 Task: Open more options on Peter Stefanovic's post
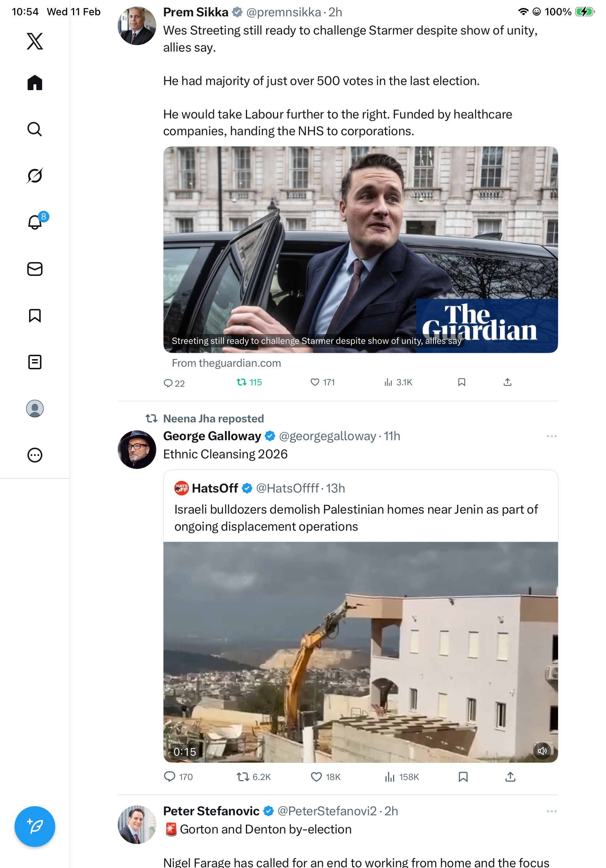tap(551, 811)
